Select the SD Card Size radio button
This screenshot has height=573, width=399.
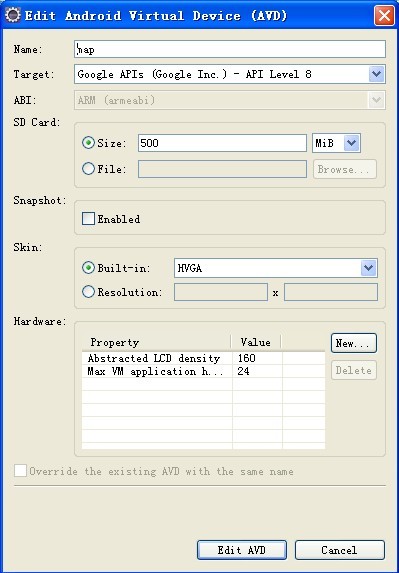(88, 143)
